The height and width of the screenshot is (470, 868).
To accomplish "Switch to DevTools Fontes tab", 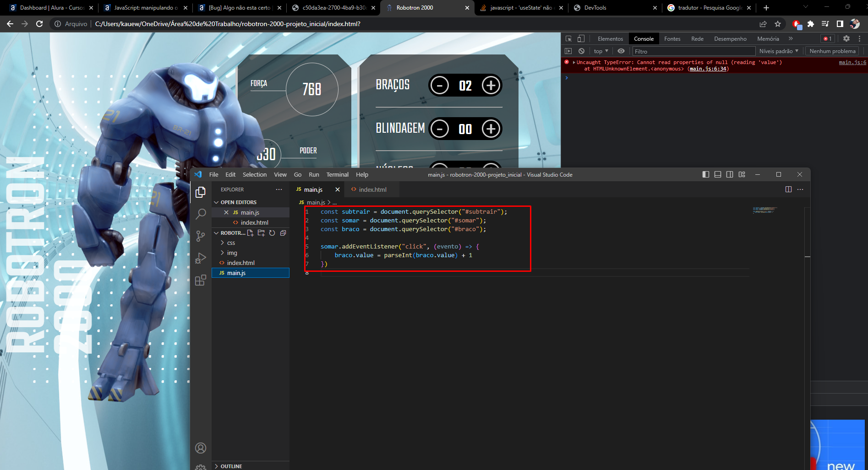I will click(x=672, y=39).
